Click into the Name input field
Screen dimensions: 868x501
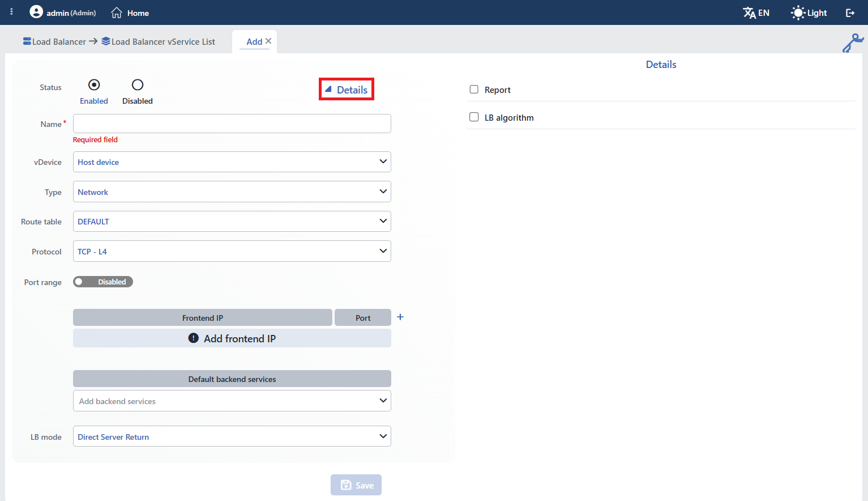[232, 124]
